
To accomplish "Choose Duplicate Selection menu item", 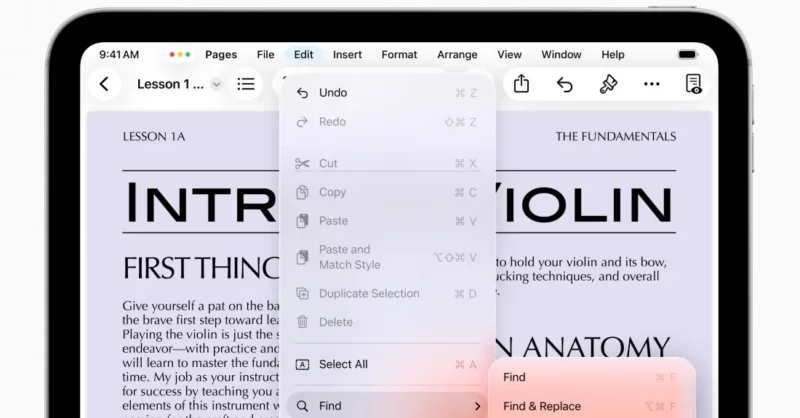I will click(387, 293).
